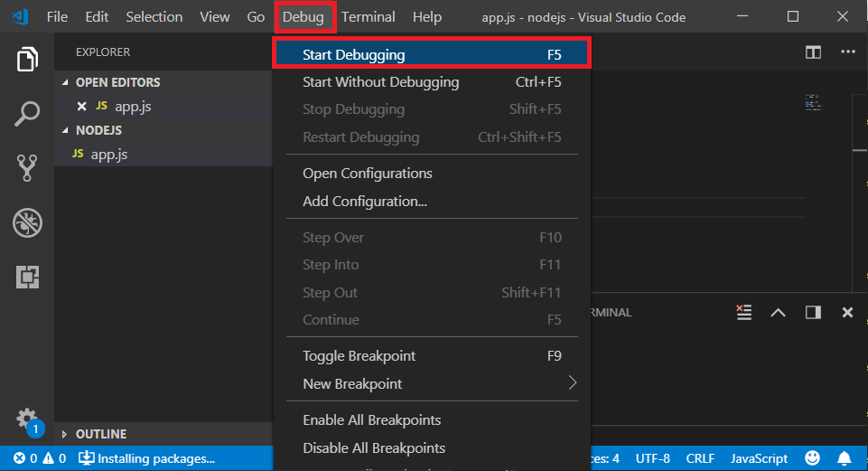868x471 pixels.
Task: Open the Terminal menu
Action: (x=369, y=17)
